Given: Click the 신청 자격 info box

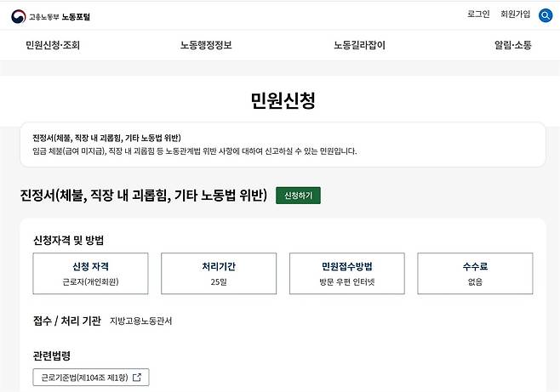Looking at the screenshot, I should [90, 273].
